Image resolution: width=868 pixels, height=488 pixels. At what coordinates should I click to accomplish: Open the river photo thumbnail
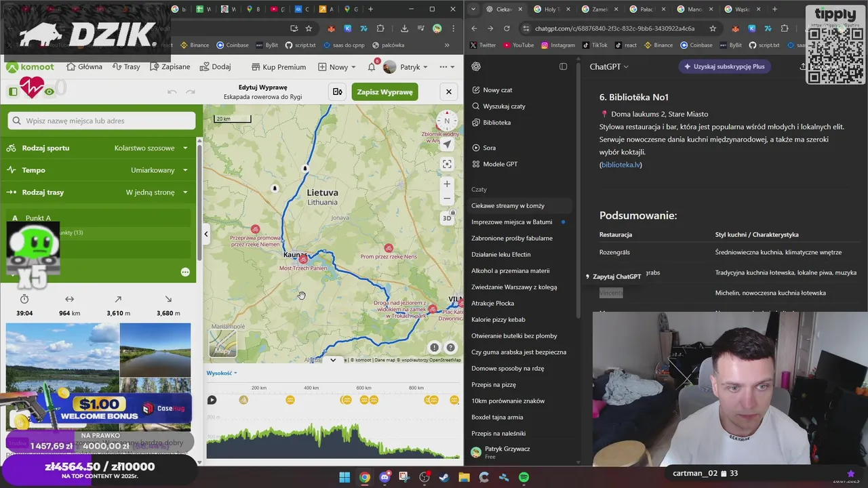(x=155, y=350)
